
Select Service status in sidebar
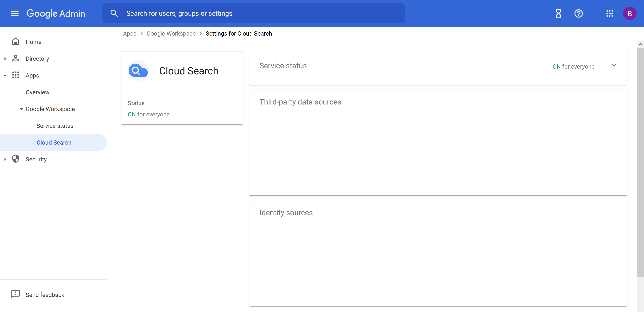[55, 126]
